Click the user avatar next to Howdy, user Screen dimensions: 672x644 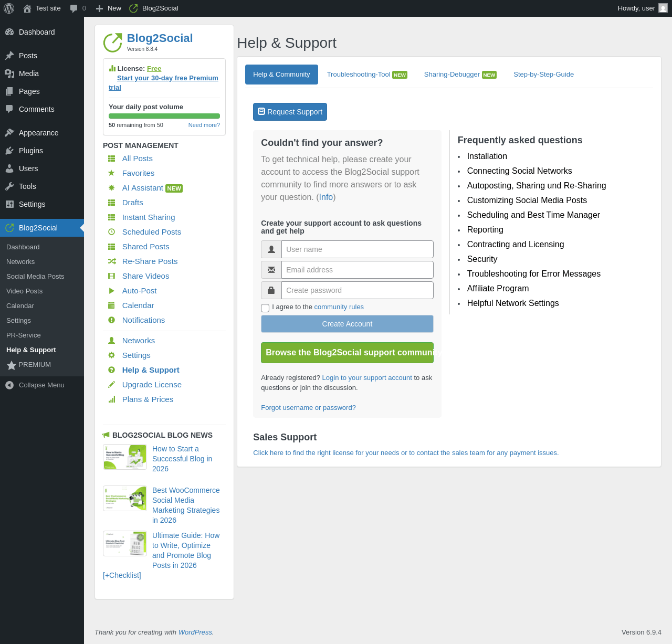[663, 8]
